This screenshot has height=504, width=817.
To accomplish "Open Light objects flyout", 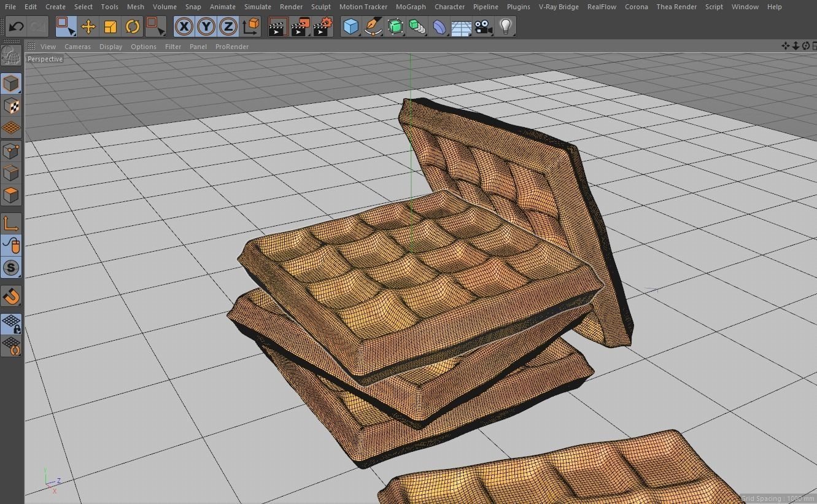I will pyautogui.click(x=506, y=26).
